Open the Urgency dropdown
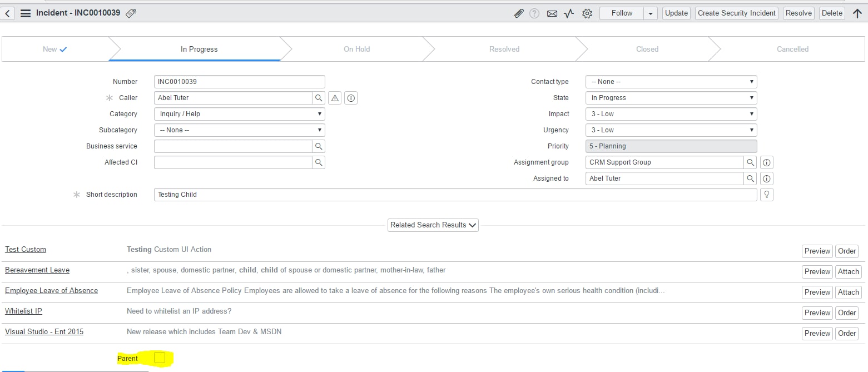Screen dimensions: 868x372 coord(671,130)
